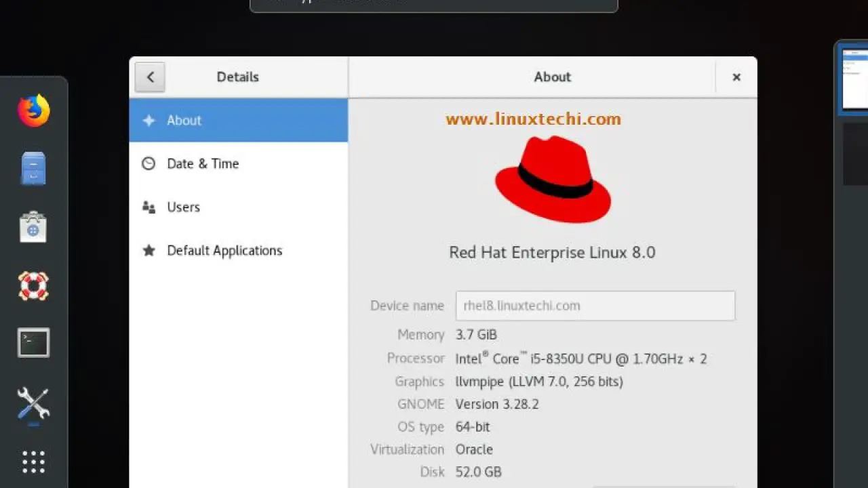Open Help lifebuoy icon in the dock

click(x=33, y=285)
